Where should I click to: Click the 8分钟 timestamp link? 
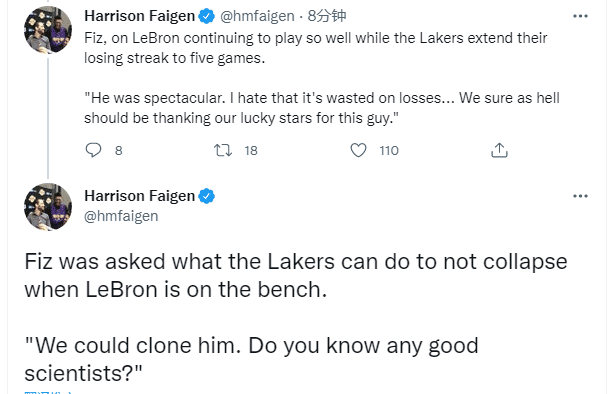(326, 16)
